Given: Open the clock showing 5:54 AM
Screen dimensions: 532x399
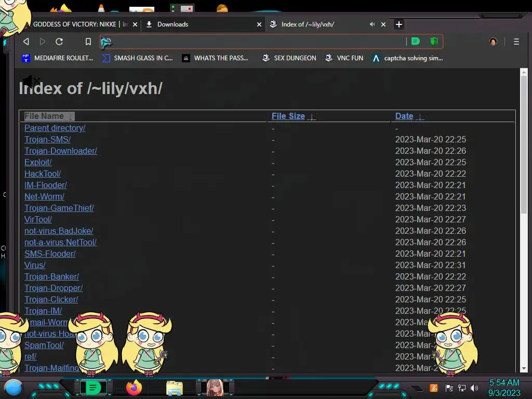Looking at the screenshot, I should coord(504,388).
